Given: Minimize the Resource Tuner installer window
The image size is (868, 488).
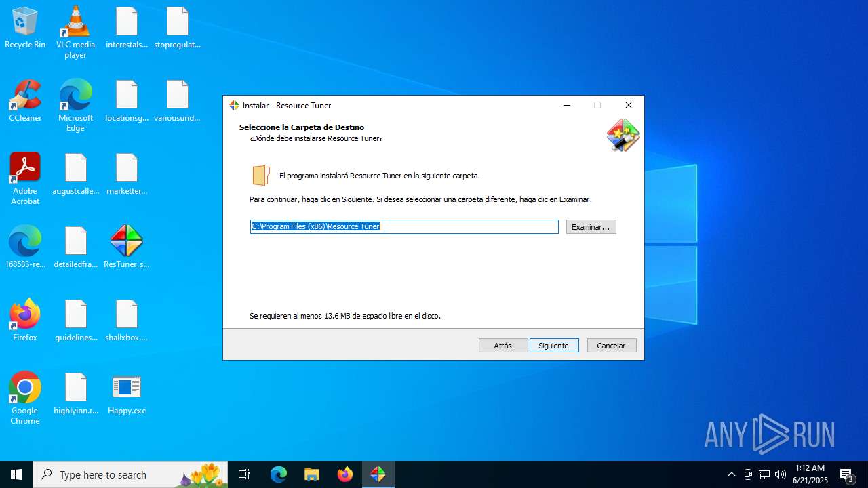Looking at the screenshot, I should click(x=567, y=105).
